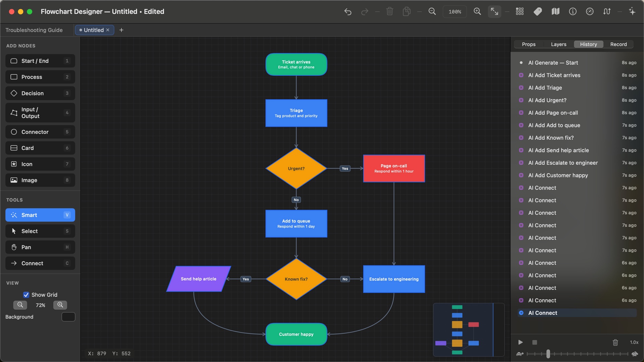644x362 pixels.
Task: Zoom out with the top toolbar magnifier
Action: pyautogui.click(x=432, y=11)
